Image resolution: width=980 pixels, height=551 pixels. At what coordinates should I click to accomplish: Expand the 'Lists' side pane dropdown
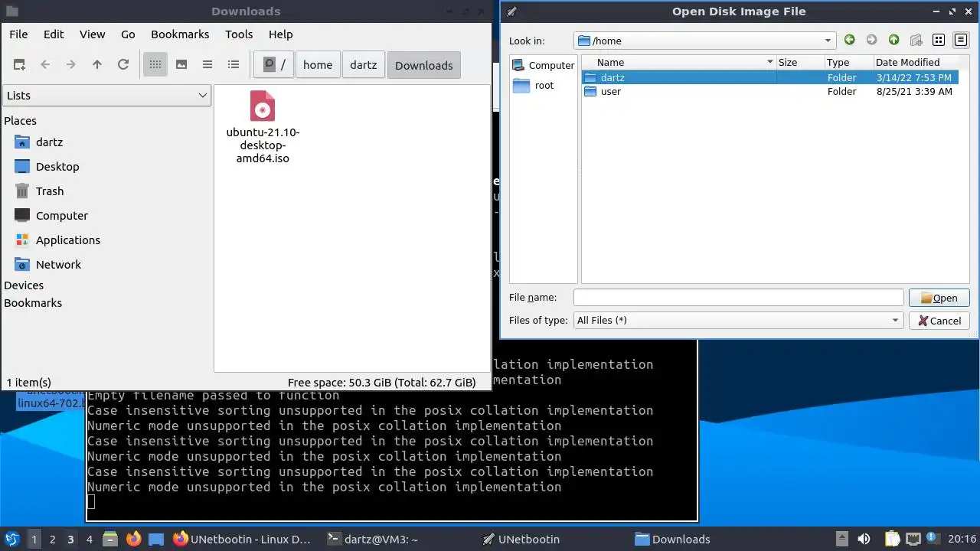[107, 96]
